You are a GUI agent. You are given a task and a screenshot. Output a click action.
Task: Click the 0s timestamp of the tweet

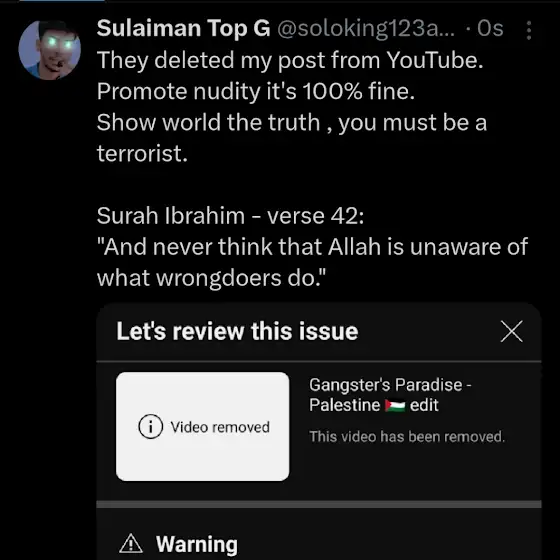pos(490,28)
